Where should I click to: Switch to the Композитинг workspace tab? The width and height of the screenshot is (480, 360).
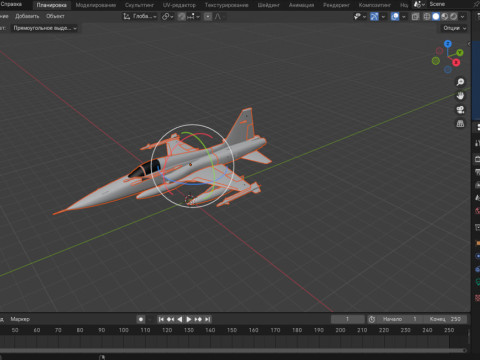(375, 5)
